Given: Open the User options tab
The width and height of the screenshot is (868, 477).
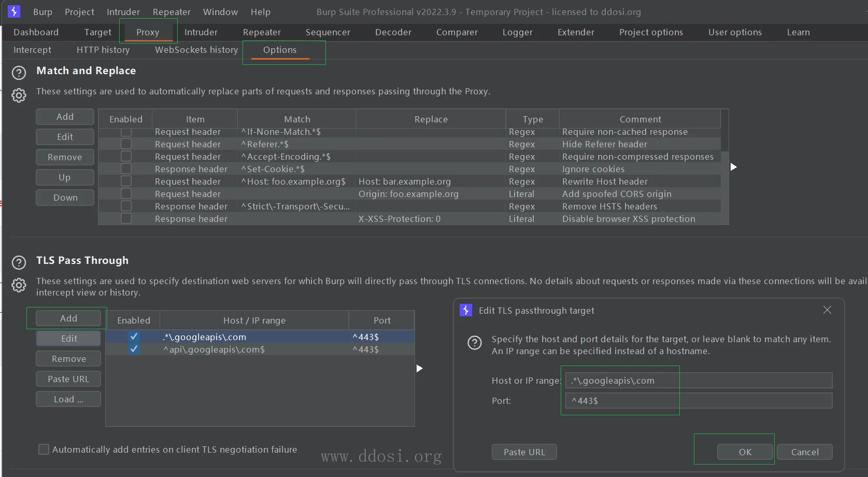Looking at the screenshot, I should point(735,32).
